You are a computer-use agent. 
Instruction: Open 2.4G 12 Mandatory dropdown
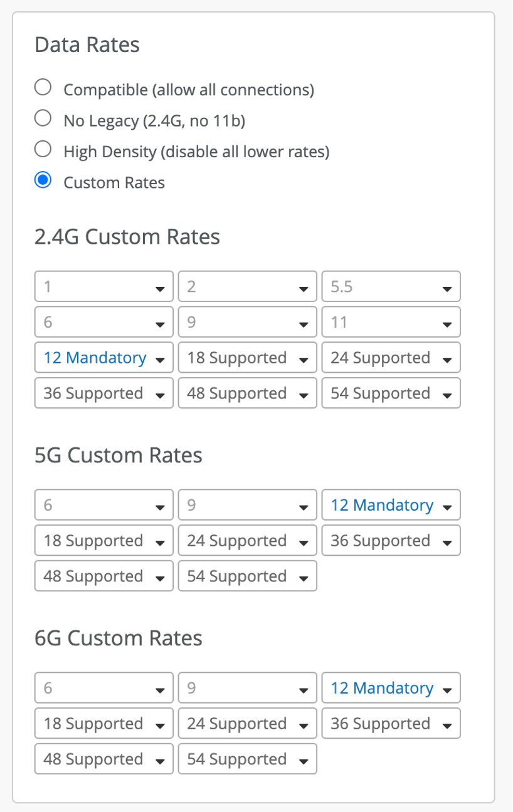pyautogui.click(x=103, y=358)
